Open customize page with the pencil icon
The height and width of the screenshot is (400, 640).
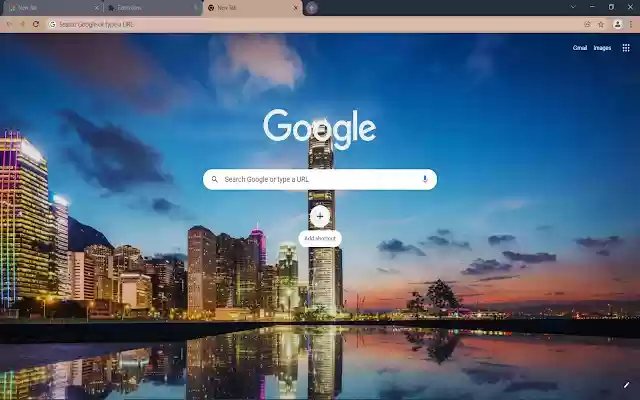[x=627, y=384]
